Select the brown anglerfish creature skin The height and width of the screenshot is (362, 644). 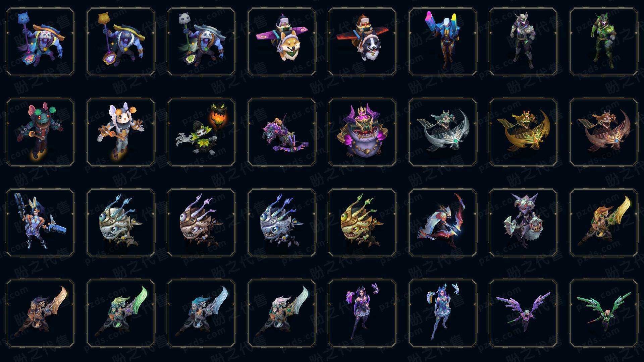[x=201, y=223]
